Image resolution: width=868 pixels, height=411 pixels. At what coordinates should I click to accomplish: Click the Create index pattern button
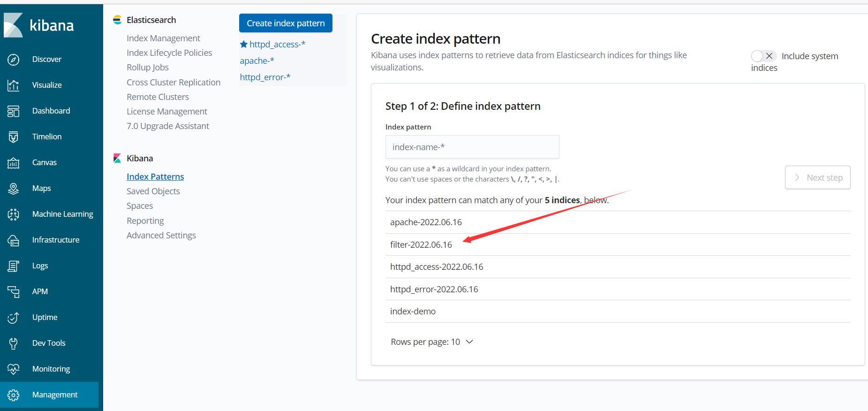tap(286, 23)
